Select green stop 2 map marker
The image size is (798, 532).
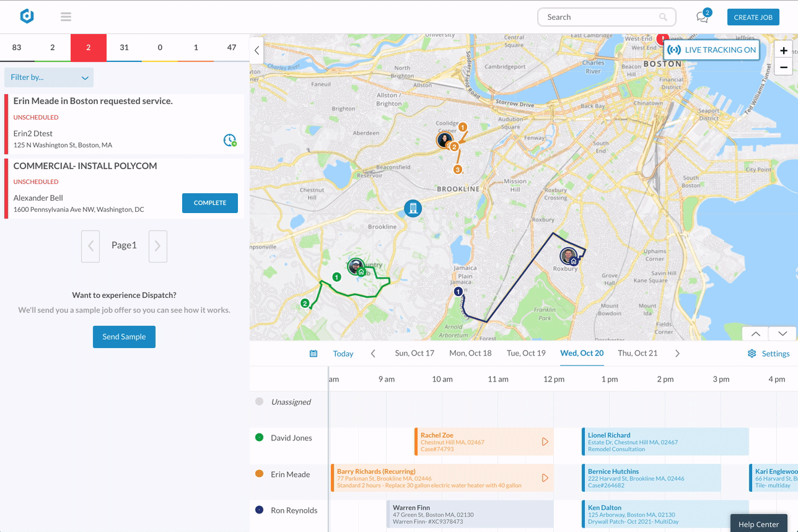coord(305,303)
